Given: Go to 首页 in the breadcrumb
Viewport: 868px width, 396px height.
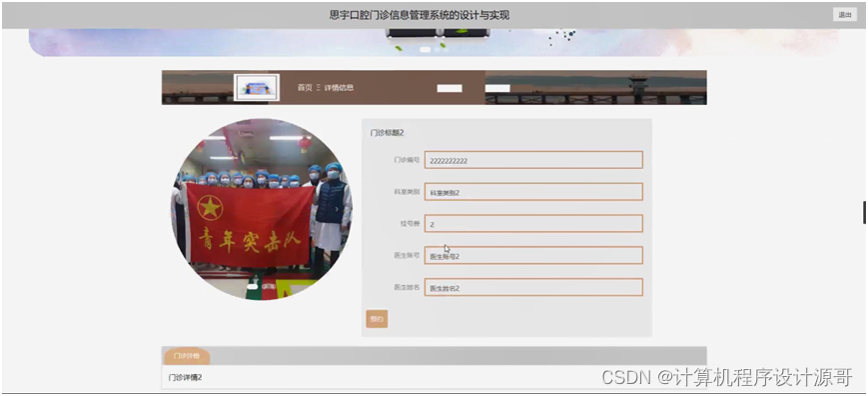Looking at the screenshot, I should tap(305, 88).
